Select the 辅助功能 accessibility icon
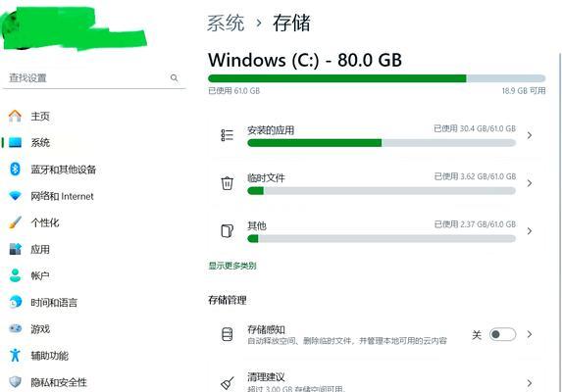562x392 pixels. 15,355
